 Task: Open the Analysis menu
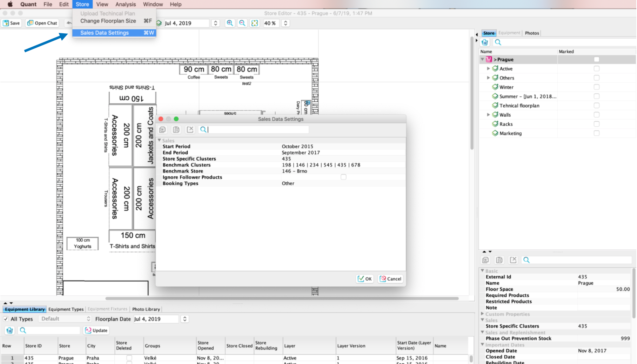[x=126, y=4]
